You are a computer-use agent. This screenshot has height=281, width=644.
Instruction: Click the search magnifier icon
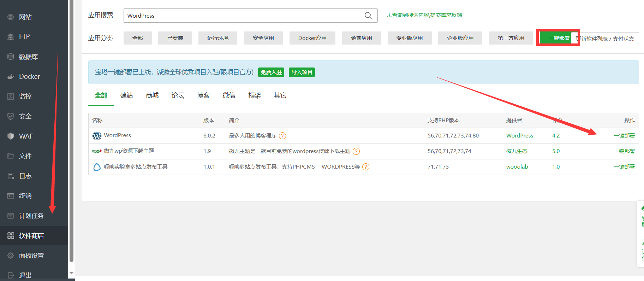click(368, 16)
